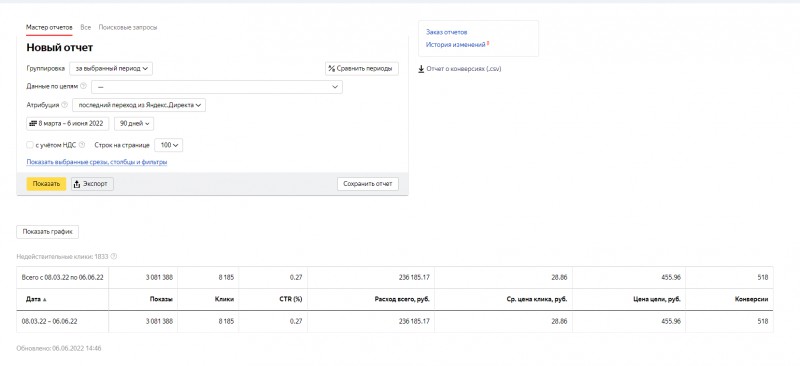Open the История изменений link
The image size is (800, 366).
point(456,45)
